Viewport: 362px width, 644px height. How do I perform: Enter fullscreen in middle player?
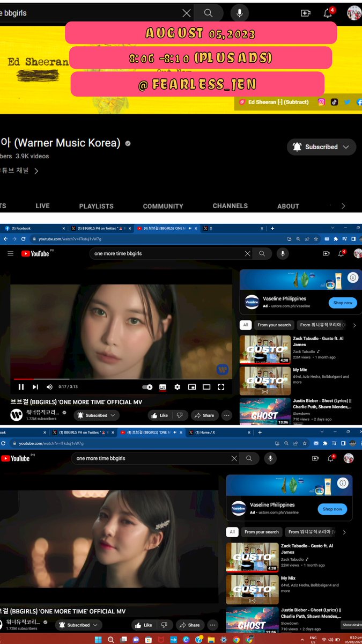pos(221,387)
